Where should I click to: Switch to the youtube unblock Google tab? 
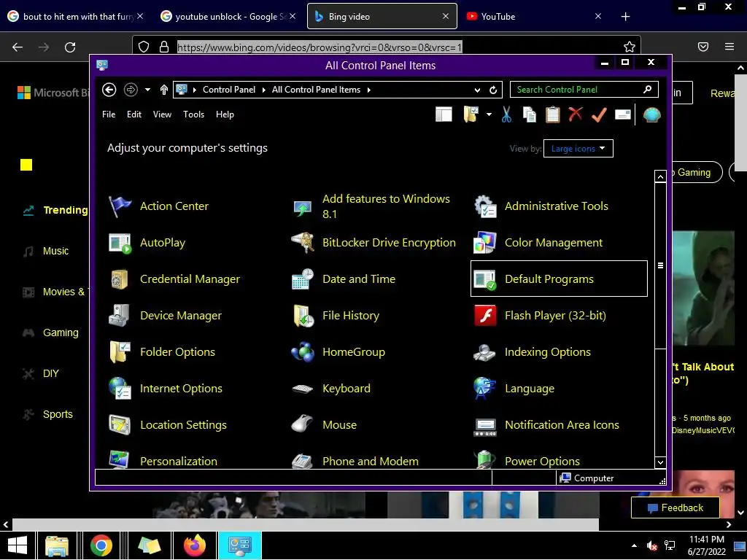pyautogui.click(x=228, y=16)
